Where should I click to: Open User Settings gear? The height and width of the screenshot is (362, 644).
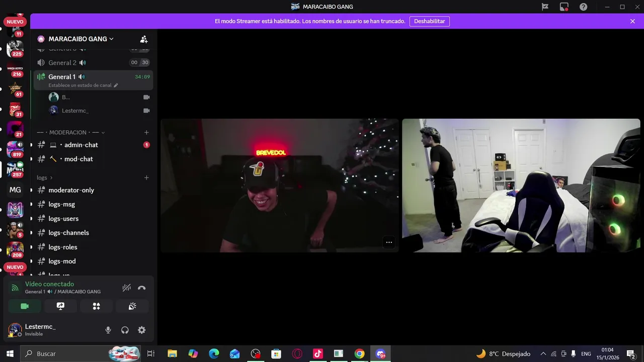142,330
